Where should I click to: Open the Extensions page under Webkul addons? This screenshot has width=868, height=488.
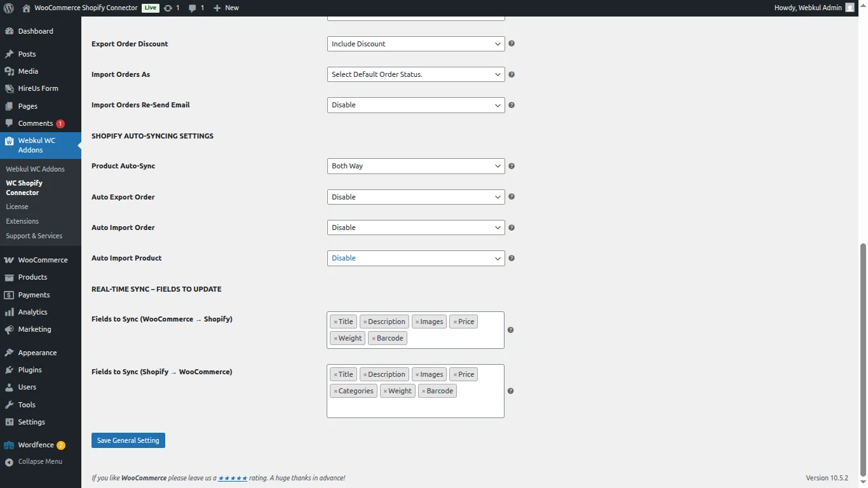(22, 220)
